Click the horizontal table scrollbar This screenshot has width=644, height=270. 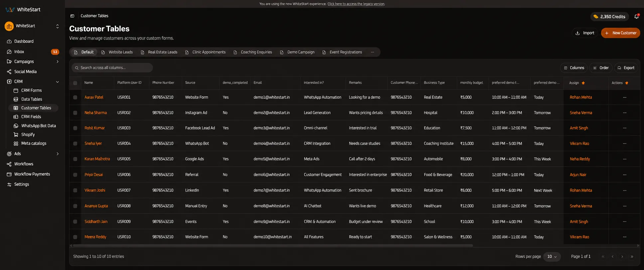273,246
